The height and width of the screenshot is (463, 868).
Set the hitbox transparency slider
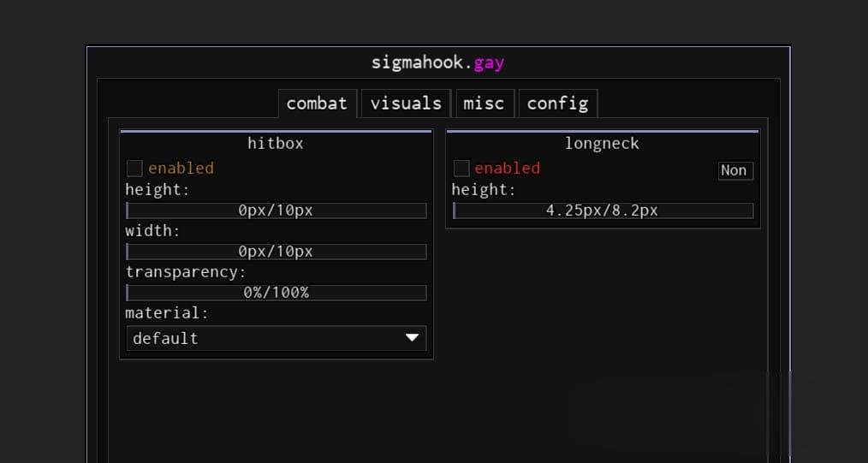pos(276,293)
